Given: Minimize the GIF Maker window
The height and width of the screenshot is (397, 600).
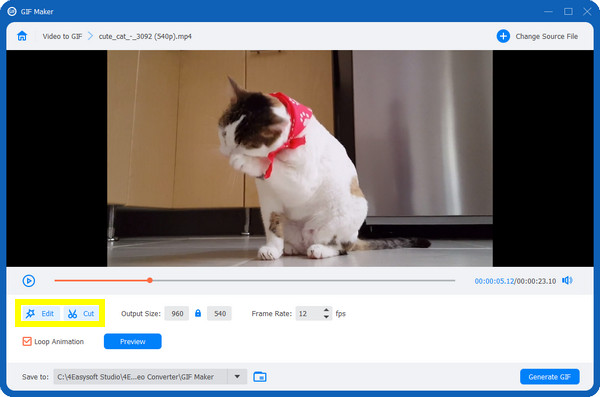Looking at the screenshot, I should (x=548, y=11).
